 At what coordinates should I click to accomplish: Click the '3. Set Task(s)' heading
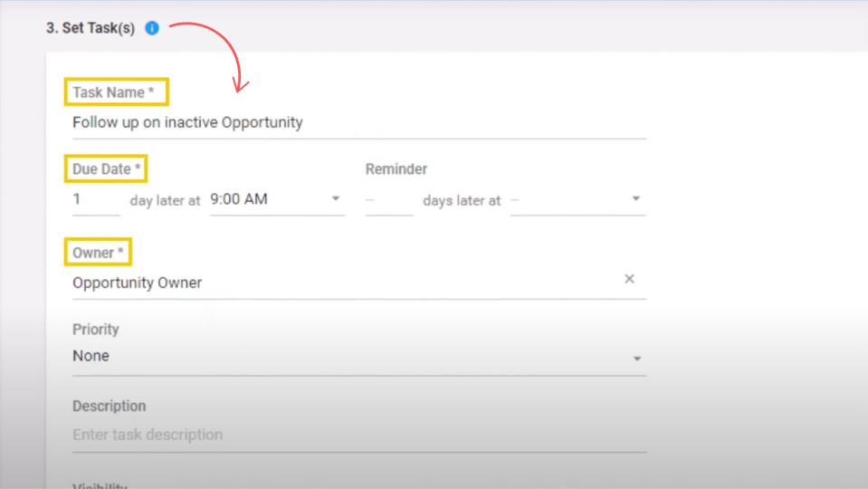(x=91, y=28)
